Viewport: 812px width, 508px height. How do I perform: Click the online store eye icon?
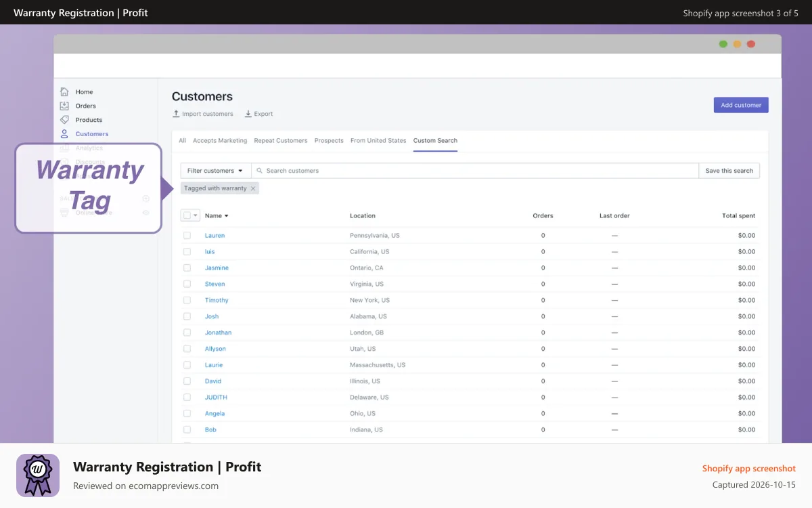pyautogui.click(x=145, y=213)
